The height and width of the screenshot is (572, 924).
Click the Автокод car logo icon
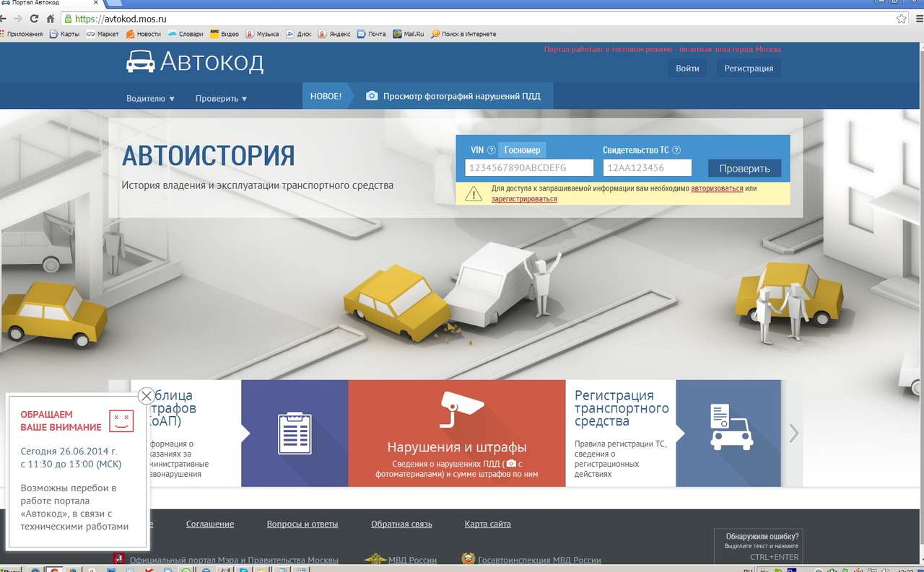coord(140,62)
